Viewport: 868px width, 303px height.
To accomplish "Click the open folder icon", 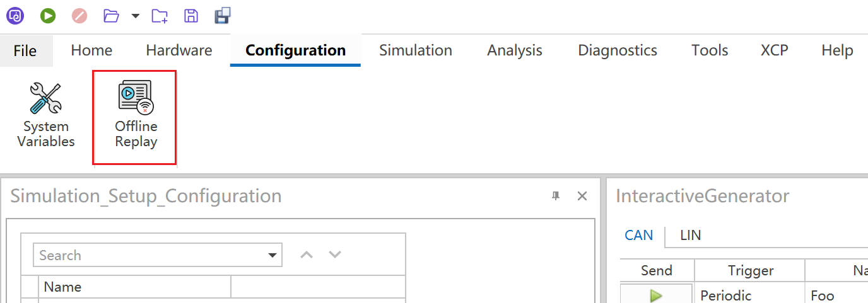I will [x=111, y=16].
